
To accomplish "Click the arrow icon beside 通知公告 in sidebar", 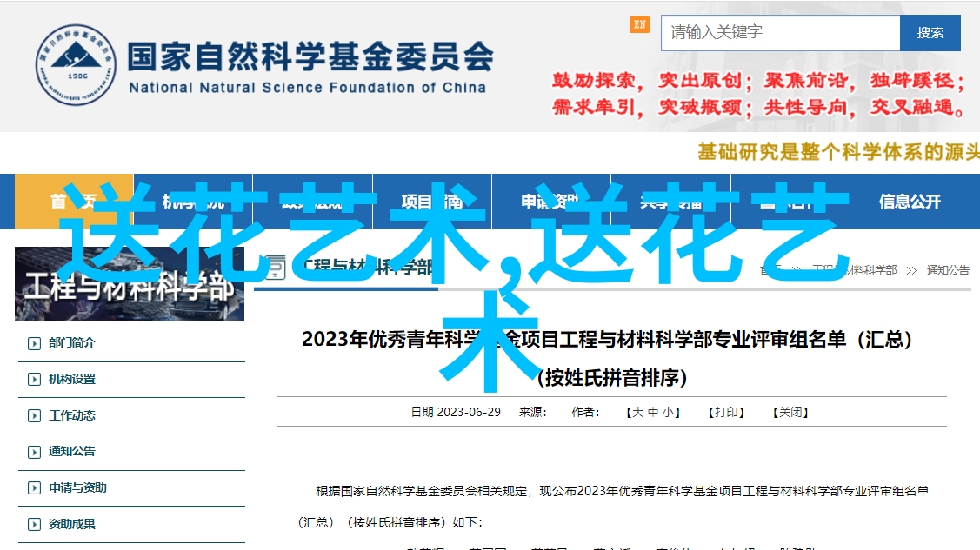I will click(x=35, y=452).
